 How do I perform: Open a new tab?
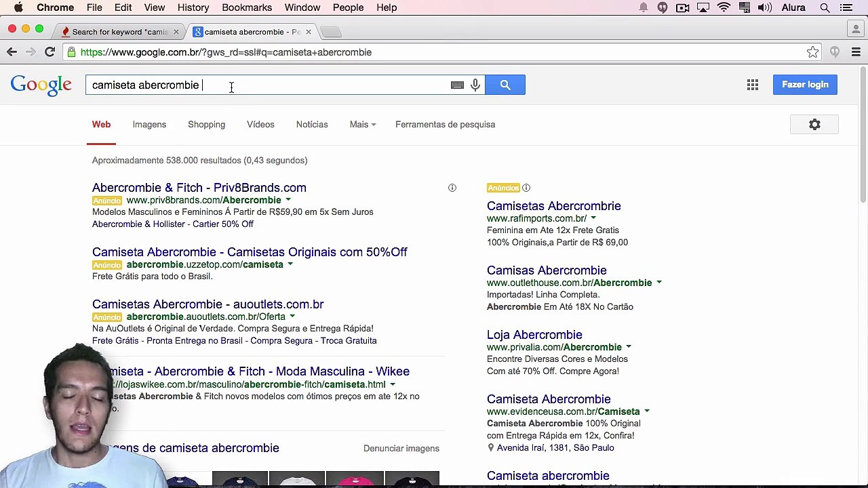(330, 32)
